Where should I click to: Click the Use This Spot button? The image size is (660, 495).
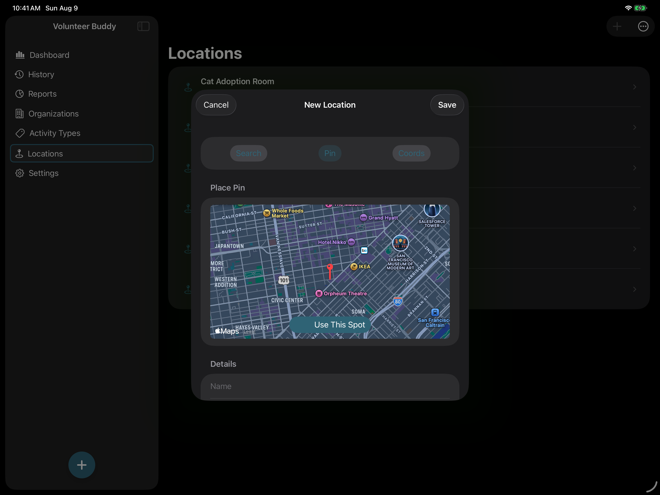pyautogui.click(x=330, y=325)
